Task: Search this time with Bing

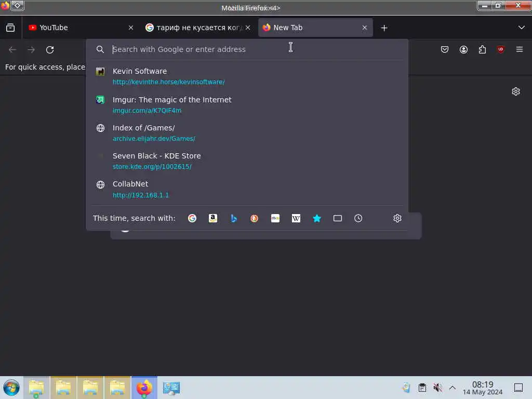Action: coord(233,218)
